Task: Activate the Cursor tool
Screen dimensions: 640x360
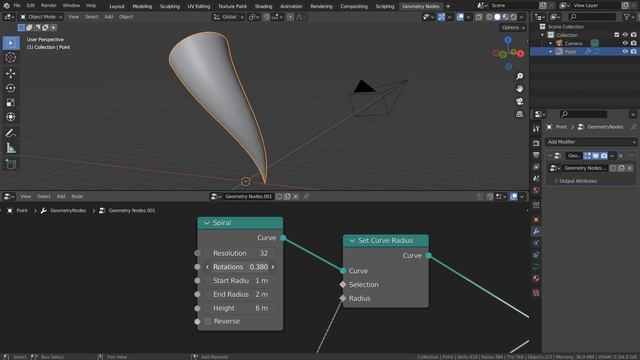Action: [x=11, y=58]
